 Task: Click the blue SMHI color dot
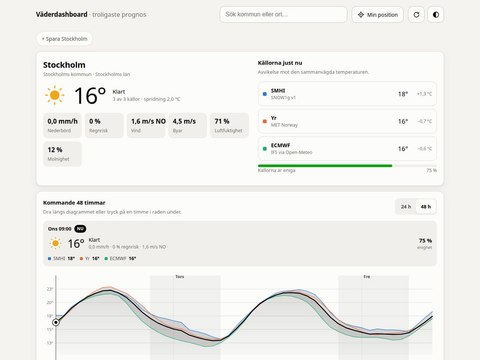coord(265,94)
